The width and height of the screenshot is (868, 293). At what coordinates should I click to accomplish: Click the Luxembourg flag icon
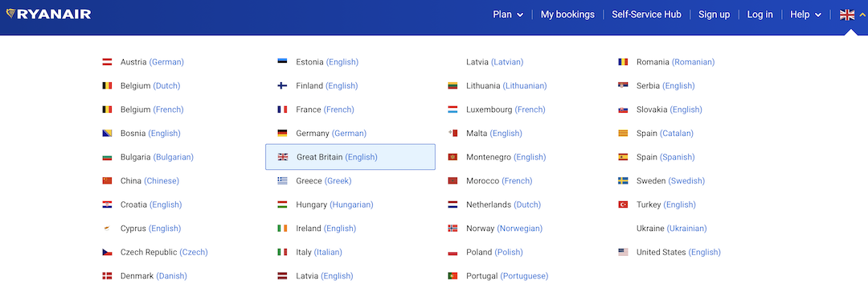(x=452, y=109)
